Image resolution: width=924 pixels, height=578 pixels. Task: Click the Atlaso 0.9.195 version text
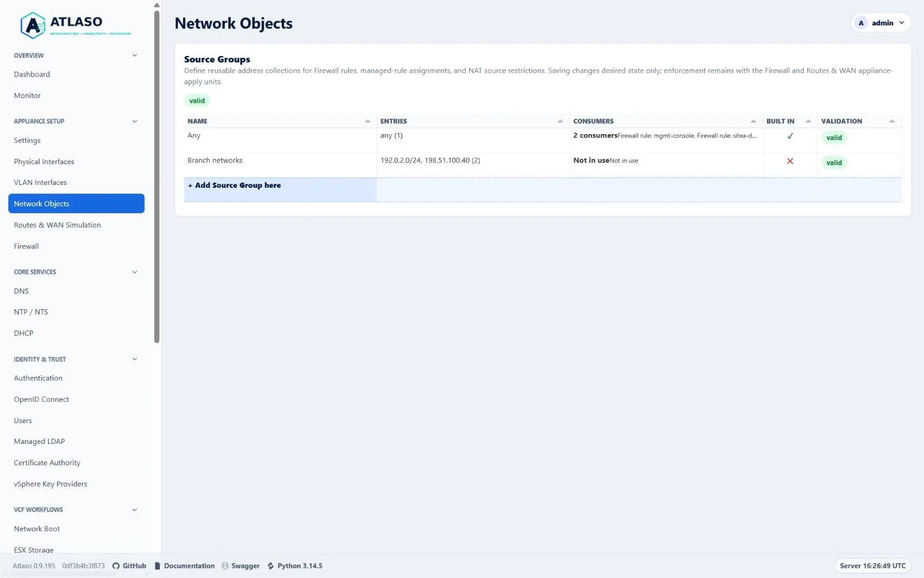click(34, 566)
